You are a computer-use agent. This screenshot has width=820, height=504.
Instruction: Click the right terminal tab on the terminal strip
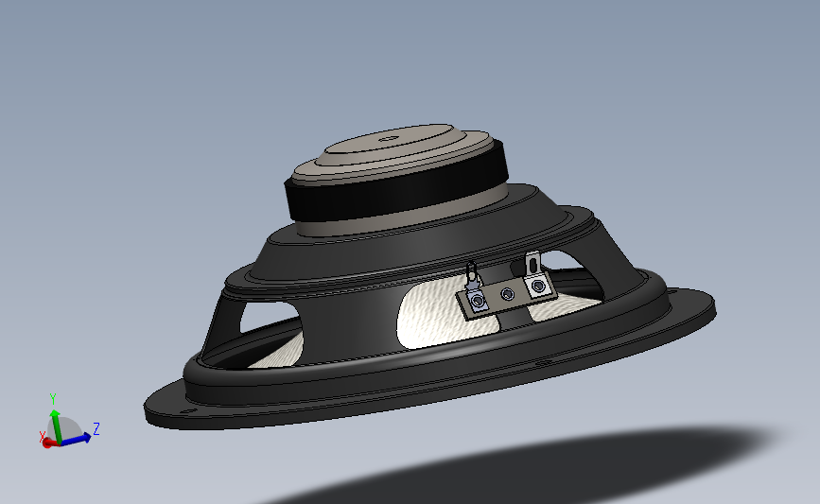pos(535,275)
